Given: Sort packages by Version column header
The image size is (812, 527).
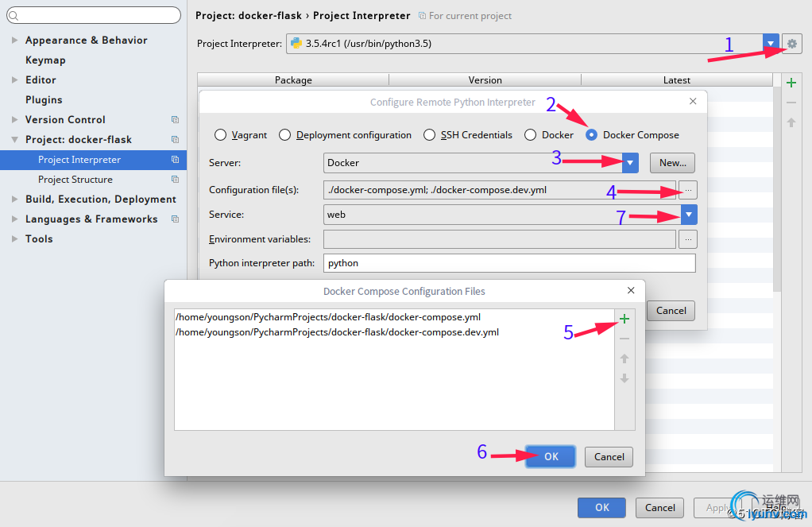Looking at the screenshot, I should click(x=485, y=79).
